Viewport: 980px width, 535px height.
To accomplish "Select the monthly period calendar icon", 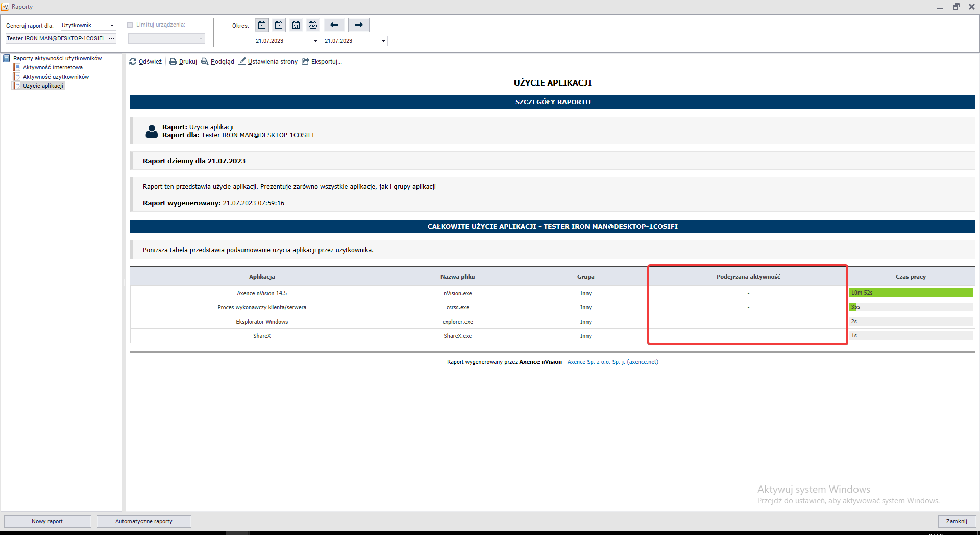I will (x=296, y=25).
